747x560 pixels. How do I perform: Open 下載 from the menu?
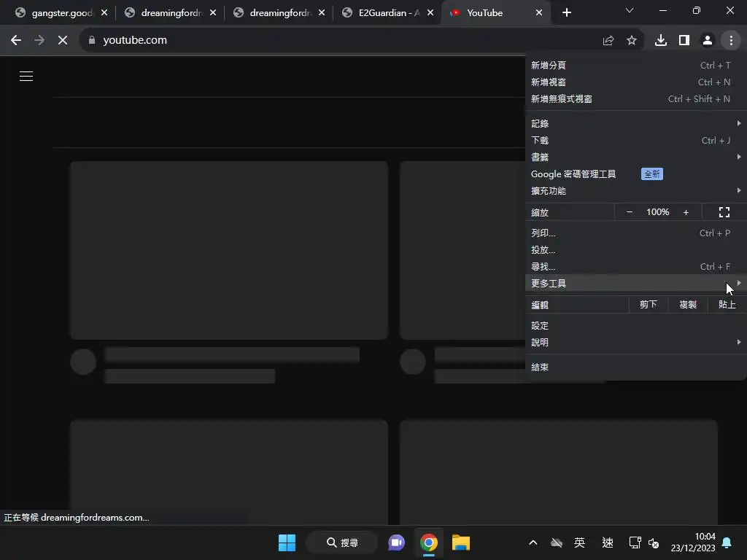click(x=635, y=141)
